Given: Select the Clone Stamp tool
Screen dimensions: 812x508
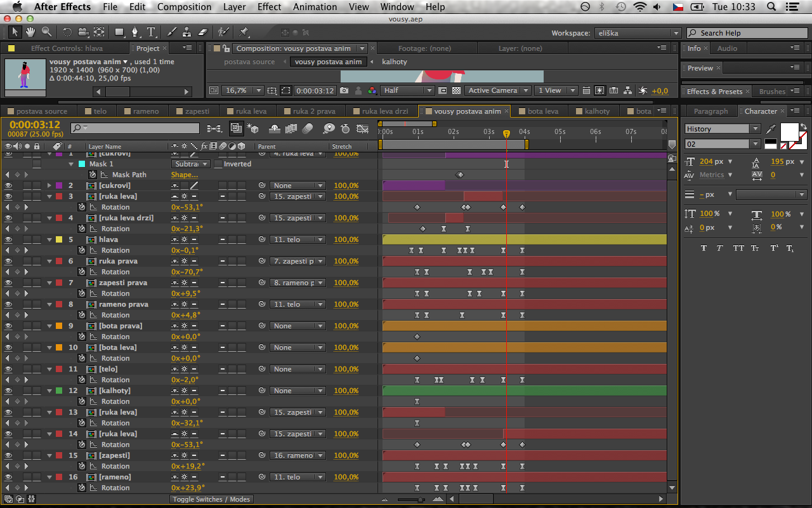Looking at the screenshot, I should click(187, 32).
